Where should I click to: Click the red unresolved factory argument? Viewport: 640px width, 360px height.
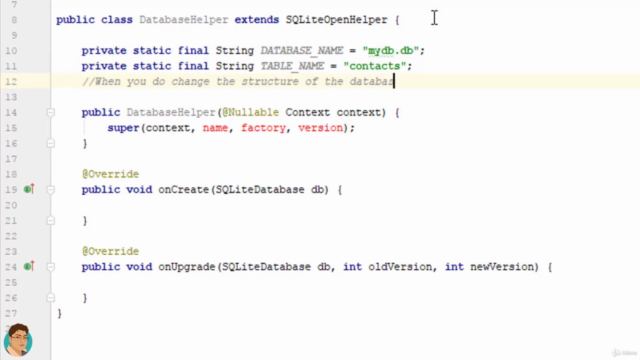coord(263,128)
